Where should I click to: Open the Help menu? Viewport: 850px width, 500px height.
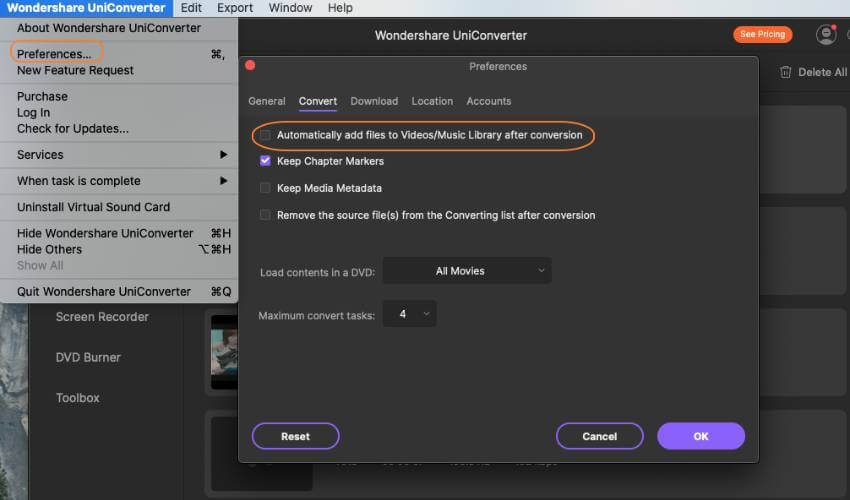tap(340, 8)
